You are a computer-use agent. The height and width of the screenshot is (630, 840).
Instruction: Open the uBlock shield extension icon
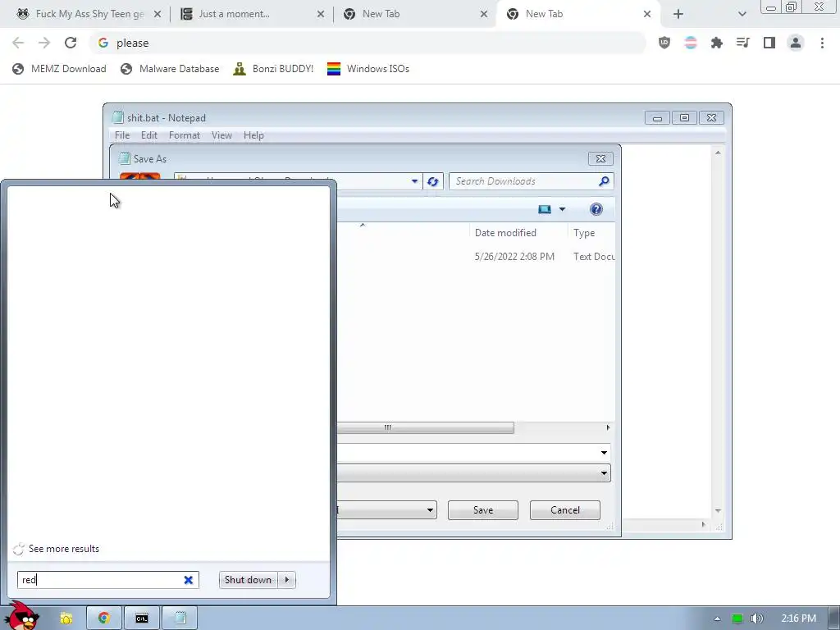664,43
